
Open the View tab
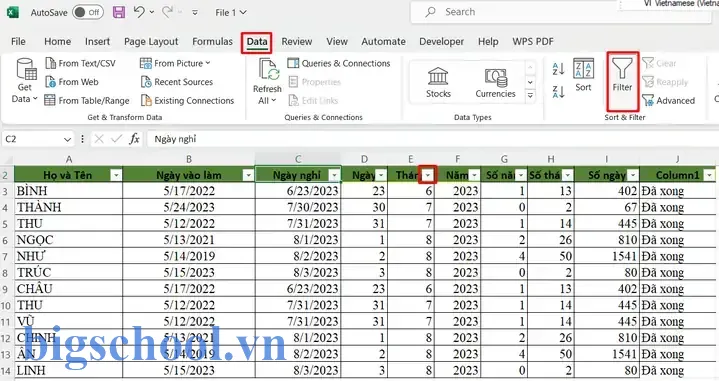337,42
